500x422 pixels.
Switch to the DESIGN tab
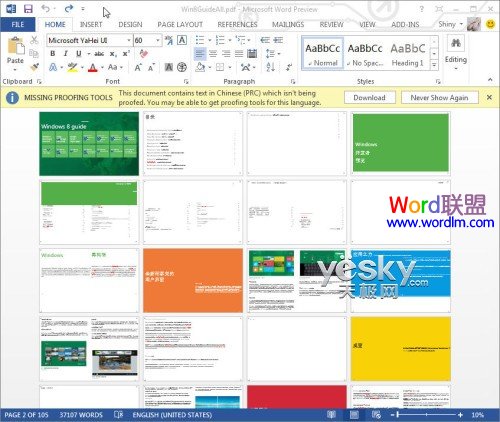coord(130,24)
